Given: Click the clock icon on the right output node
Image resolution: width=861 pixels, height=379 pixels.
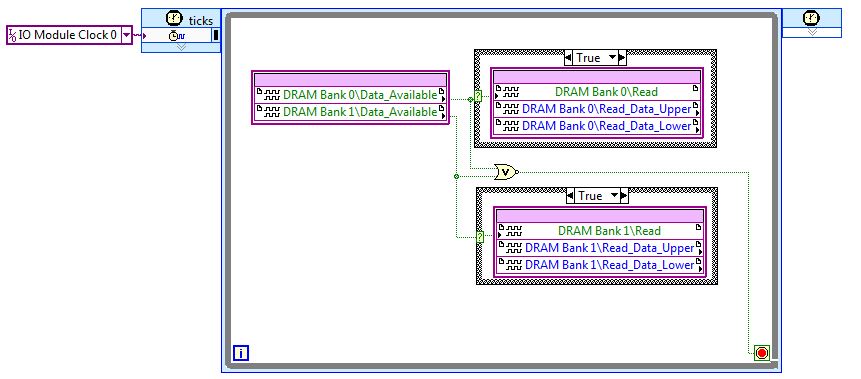Looking at the screenshot, I should click(x=811, y=19).
